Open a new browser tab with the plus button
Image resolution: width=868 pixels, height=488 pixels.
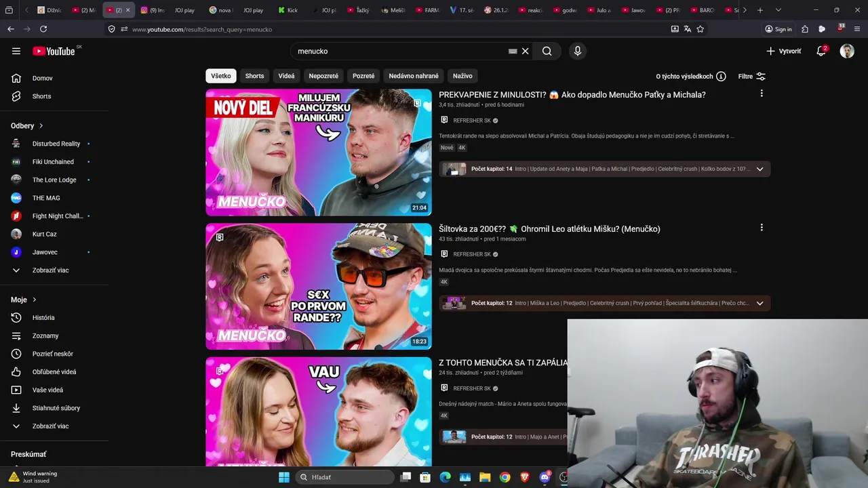point(760,10)
